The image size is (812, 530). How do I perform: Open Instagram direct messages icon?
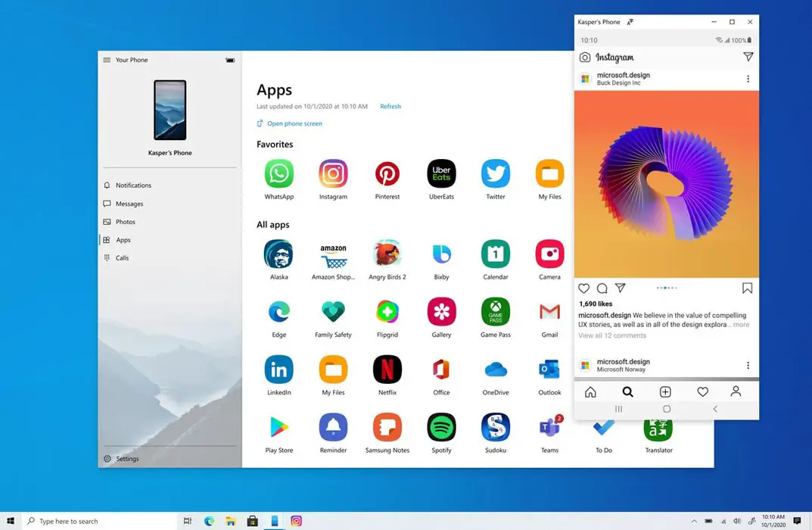coord(748,57)
